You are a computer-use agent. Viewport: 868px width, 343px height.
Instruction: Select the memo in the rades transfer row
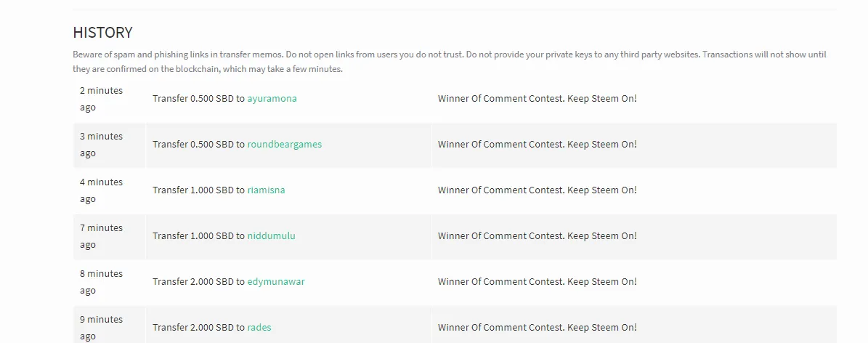537,328
